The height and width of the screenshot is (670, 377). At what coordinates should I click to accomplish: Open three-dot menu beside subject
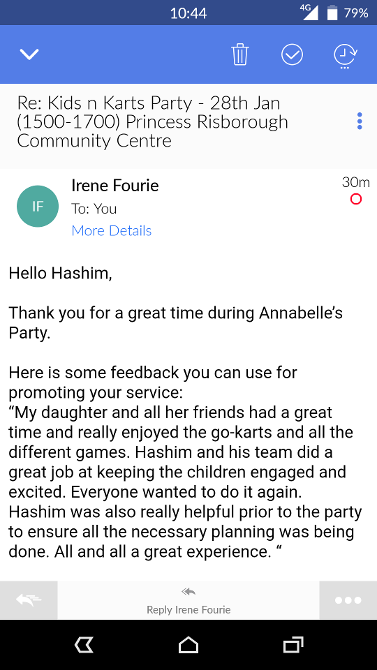(359, 121)
